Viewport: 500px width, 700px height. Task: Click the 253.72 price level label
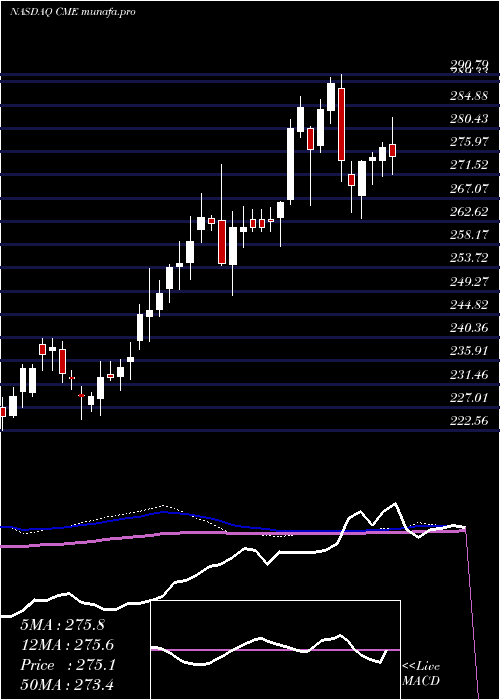click(x=468, y=258)
